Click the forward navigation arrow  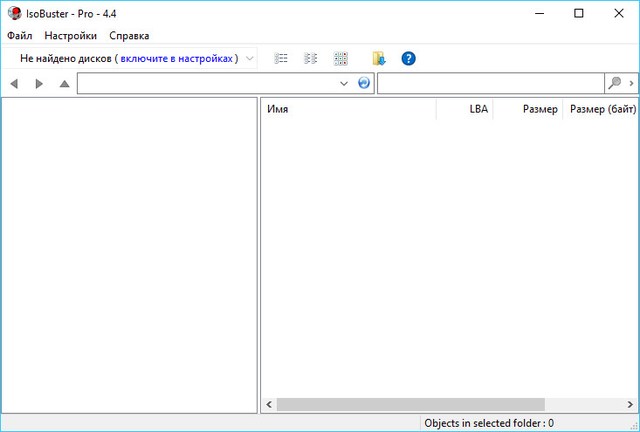(39, 84)
